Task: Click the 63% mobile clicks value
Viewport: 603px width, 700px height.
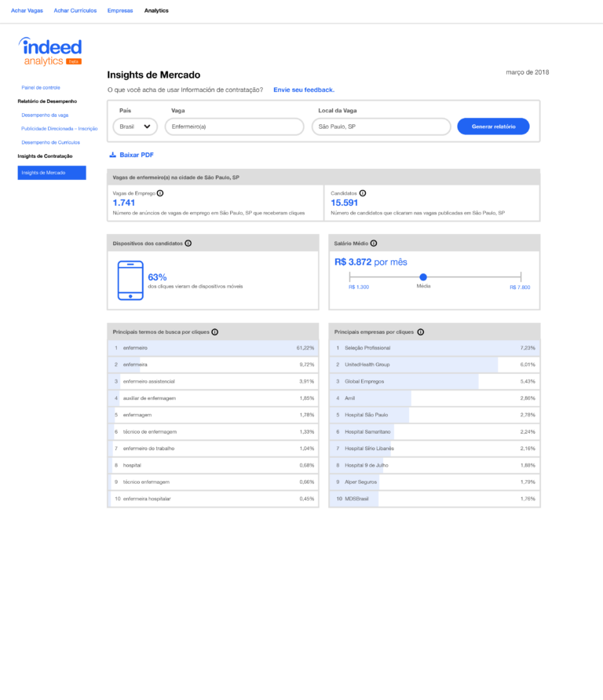Action: click(x=157, y=277)
